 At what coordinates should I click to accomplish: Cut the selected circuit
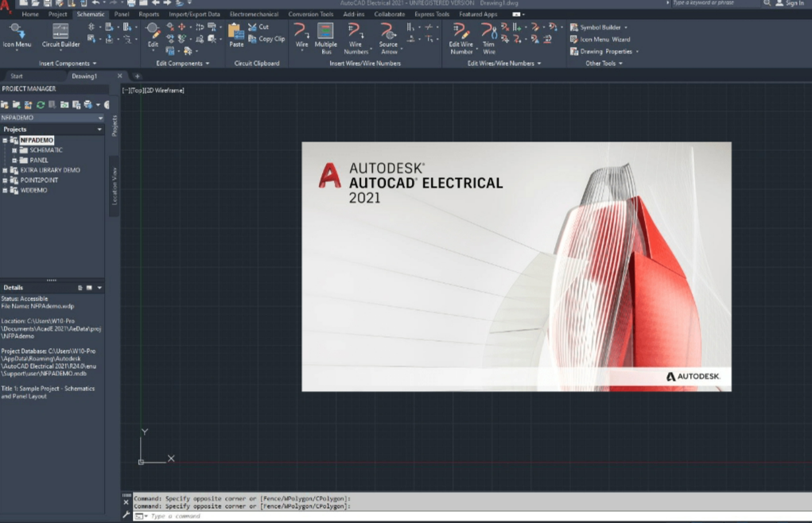[x=258, y=27]
